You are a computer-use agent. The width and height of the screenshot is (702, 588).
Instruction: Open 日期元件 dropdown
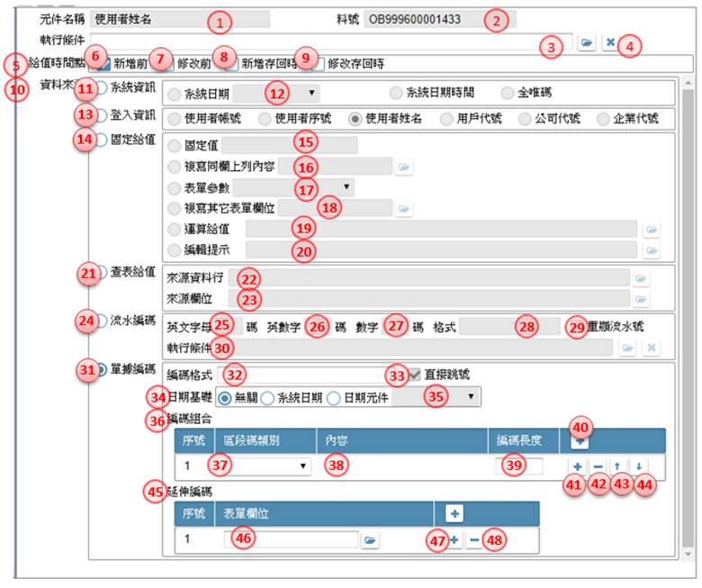pos(436,397)
